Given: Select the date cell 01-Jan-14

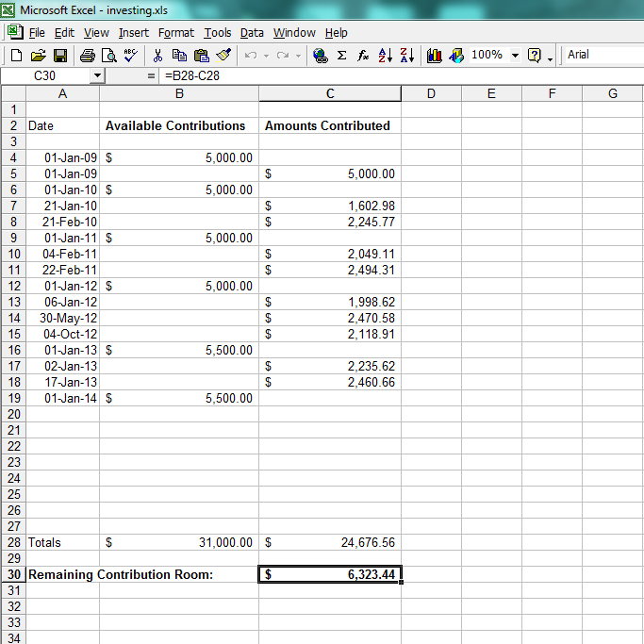Looking at the screenshot, I should (62, 398).
